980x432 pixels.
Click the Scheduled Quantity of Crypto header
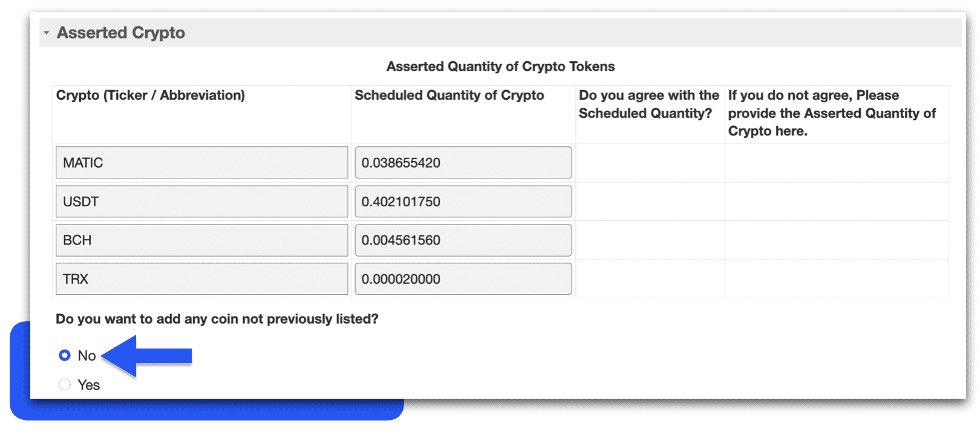(449, 96)
